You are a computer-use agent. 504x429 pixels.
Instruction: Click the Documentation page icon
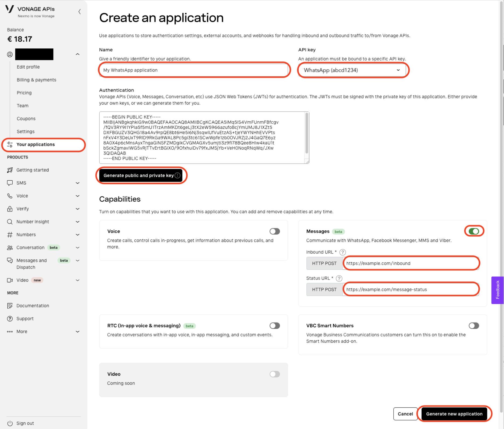coord(10,306)
